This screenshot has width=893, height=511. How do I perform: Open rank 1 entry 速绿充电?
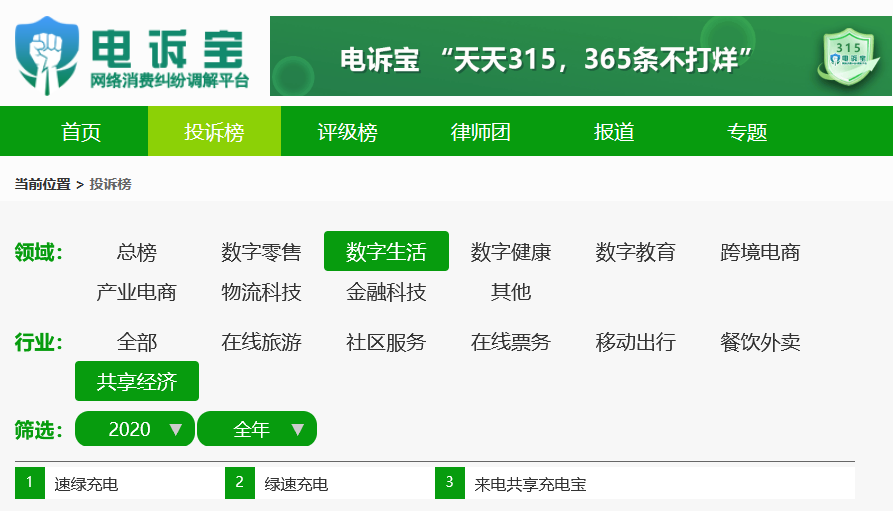(x=86, y=484)
